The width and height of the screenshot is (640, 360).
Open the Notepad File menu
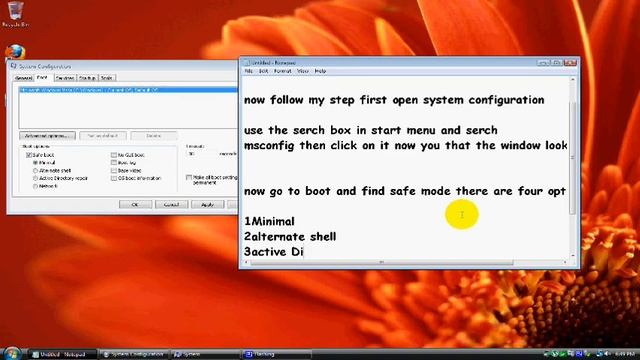click(248, 71)
